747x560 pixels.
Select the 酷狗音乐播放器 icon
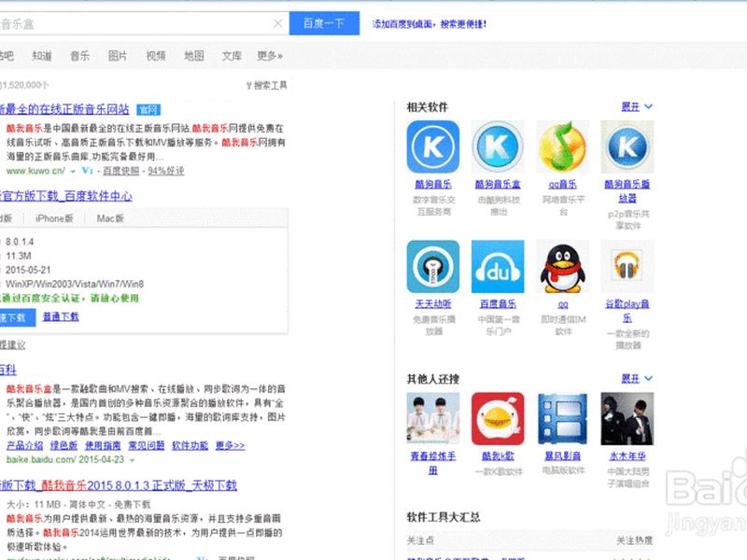627,147
